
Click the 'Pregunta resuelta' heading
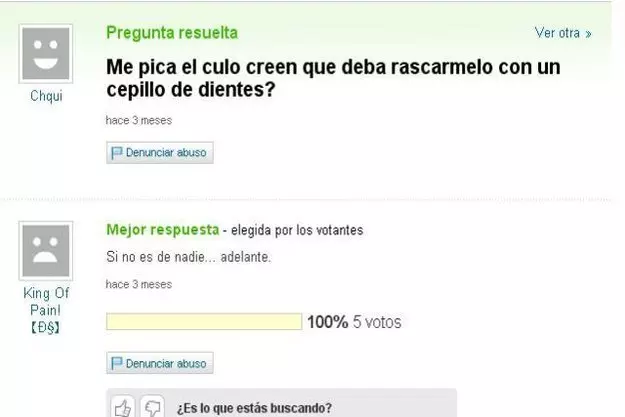click(172, 33)
